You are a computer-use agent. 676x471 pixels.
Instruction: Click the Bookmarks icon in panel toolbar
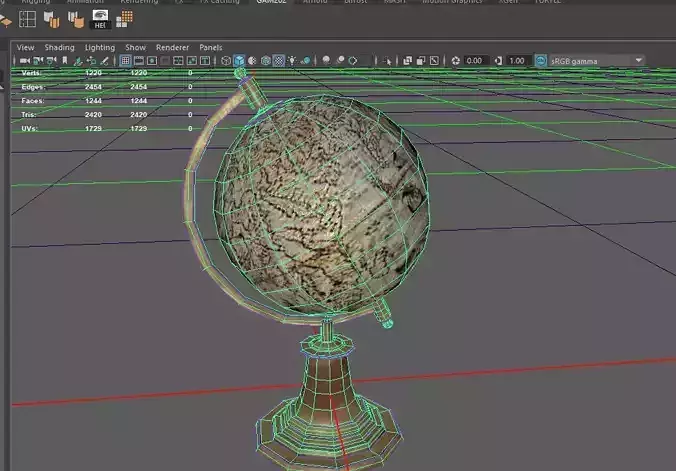65,61
